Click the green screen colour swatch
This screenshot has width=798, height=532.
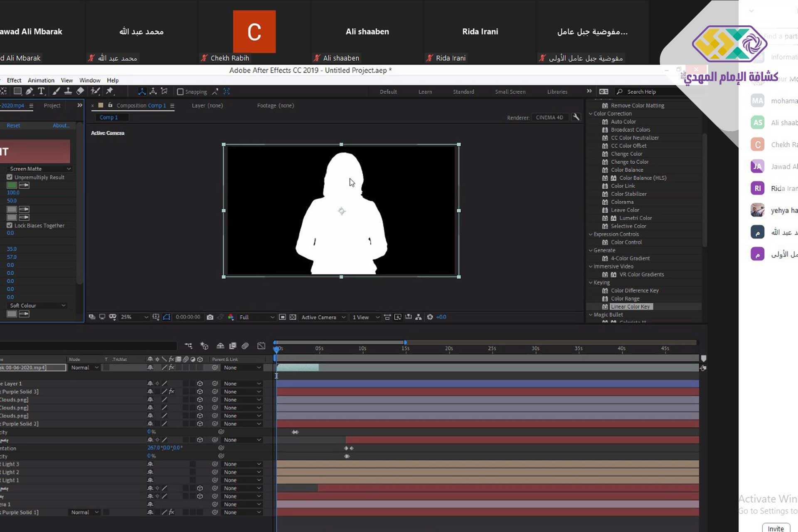(x=12, y=185)
